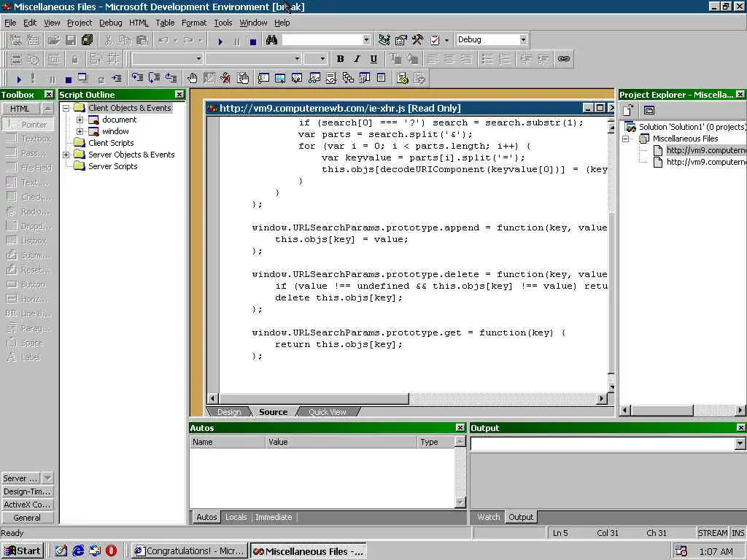The image size is (747, 560).
Task: Open the Tools menu
Action: (x=223, y=23)
